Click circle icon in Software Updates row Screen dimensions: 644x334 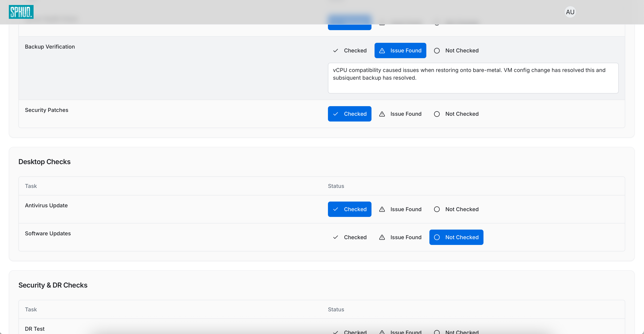pos(436,237)
